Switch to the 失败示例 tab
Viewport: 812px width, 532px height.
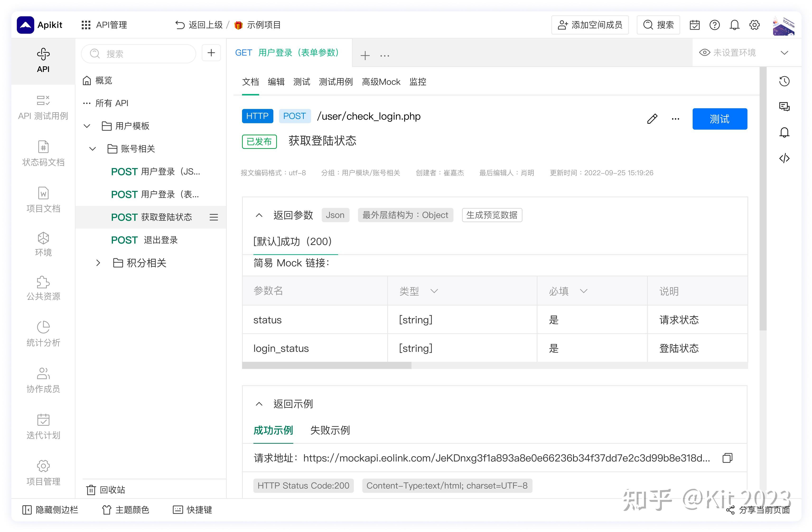(330, 431)
